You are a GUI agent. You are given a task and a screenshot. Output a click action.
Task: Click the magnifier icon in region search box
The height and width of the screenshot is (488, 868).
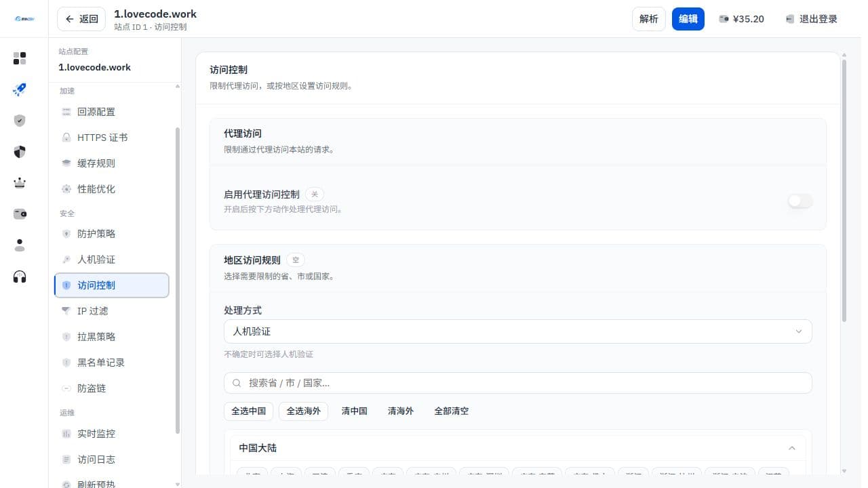tap(237, 383)
